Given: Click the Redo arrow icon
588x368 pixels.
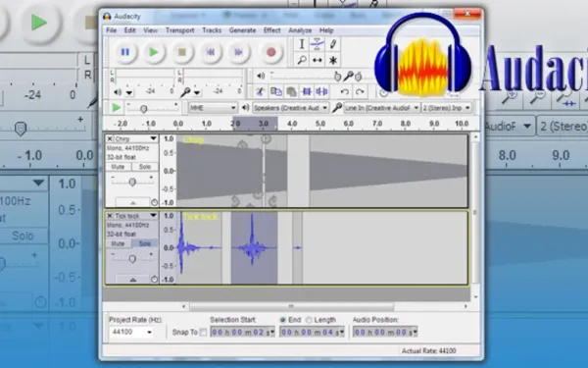Looking at the screenshot, I should click(360, 91).
